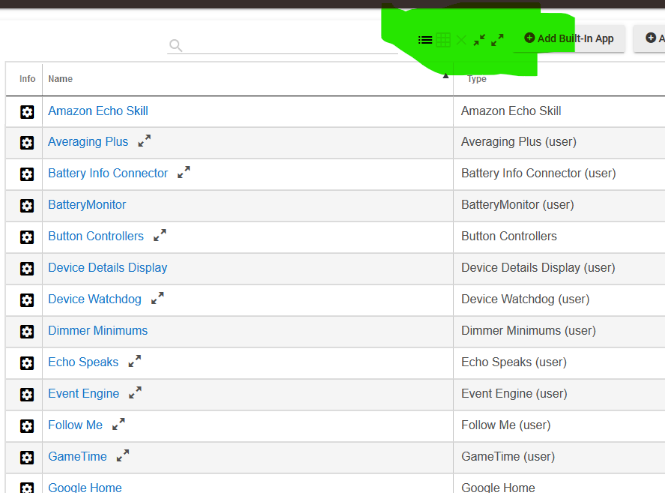Screen dimensions: 665x493
Task: Open info gear for Battery Info Connector
Action: [x=27, y=174]
